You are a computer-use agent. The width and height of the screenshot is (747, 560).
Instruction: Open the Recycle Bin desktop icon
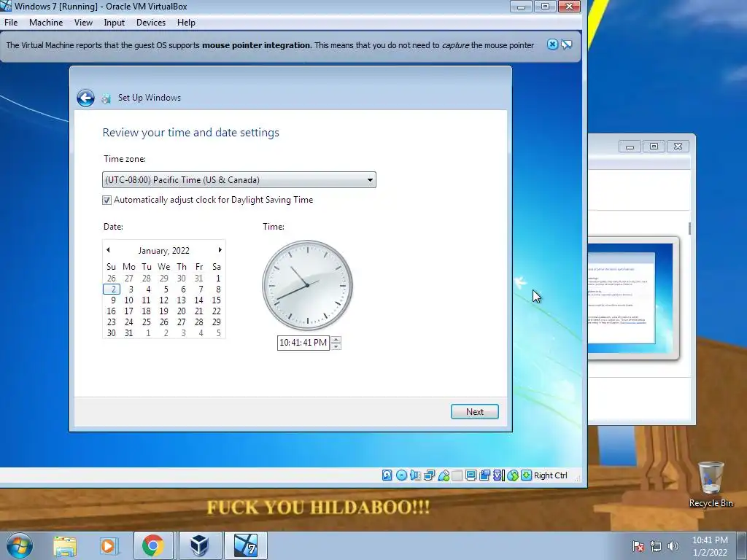pos(711,485)
